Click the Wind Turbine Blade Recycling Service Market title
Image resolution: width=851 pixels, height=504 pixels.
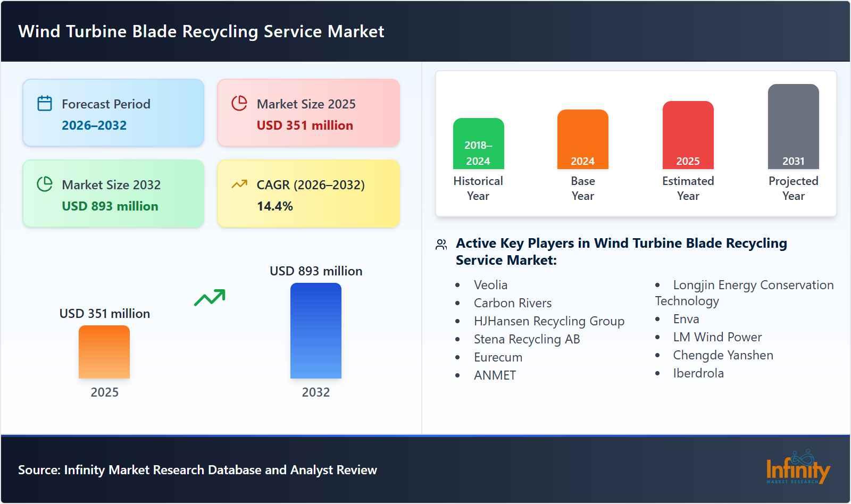coord(201,31)
